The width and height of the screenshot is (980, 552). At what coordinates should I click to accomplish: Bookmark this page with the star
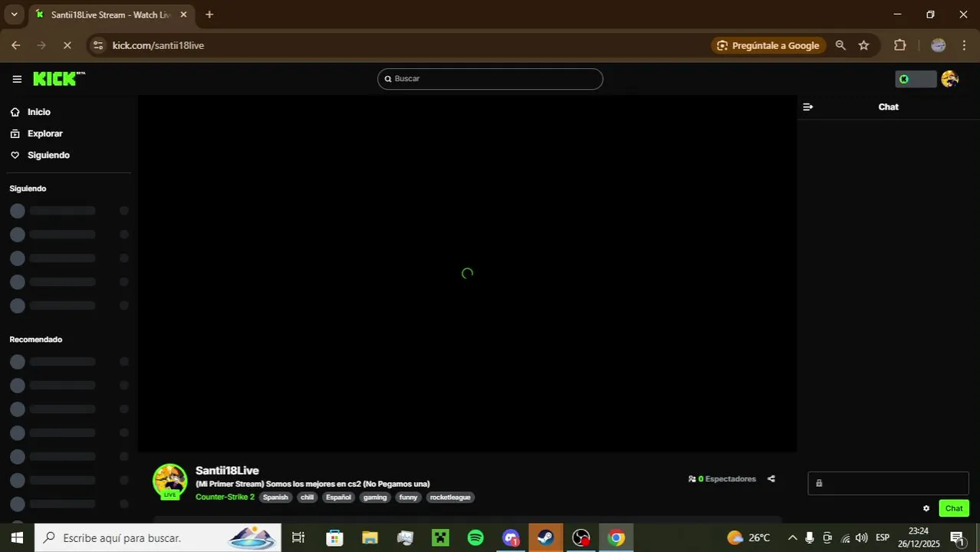coord(863,45)
